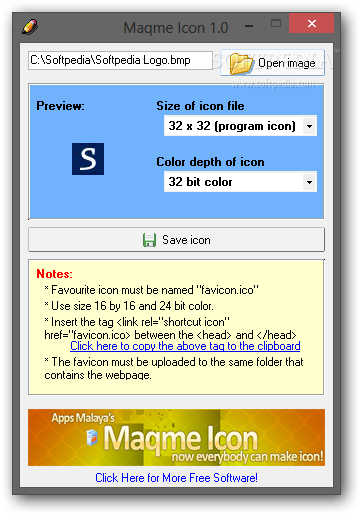
Task: Click the 'Preview:' label
Action: coord(60,106)
